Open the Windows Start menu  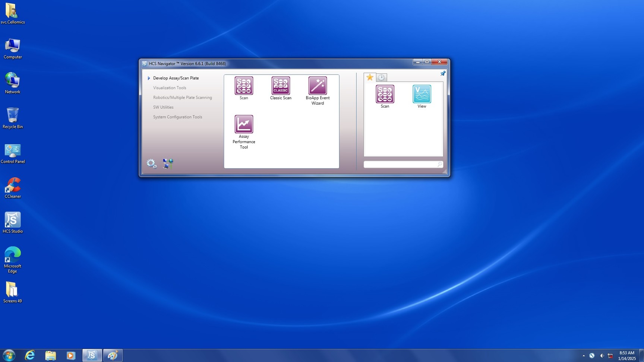[9, 355]
